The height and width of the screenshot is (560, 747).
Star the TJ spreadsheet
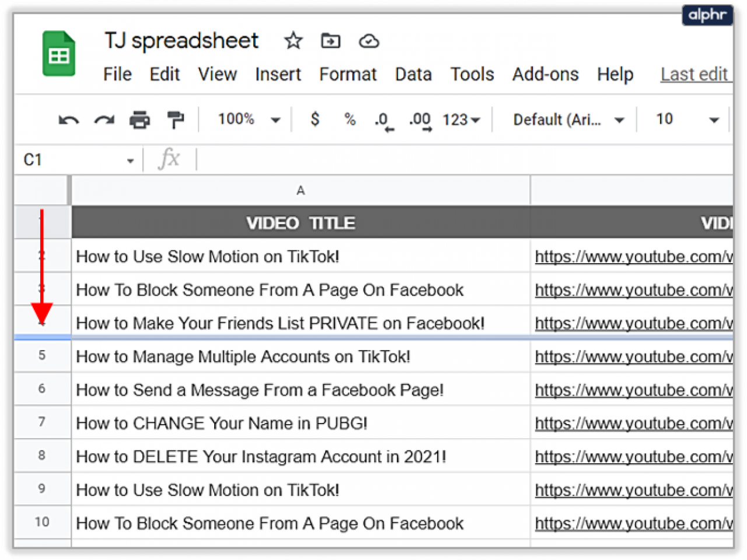(293, 41)
